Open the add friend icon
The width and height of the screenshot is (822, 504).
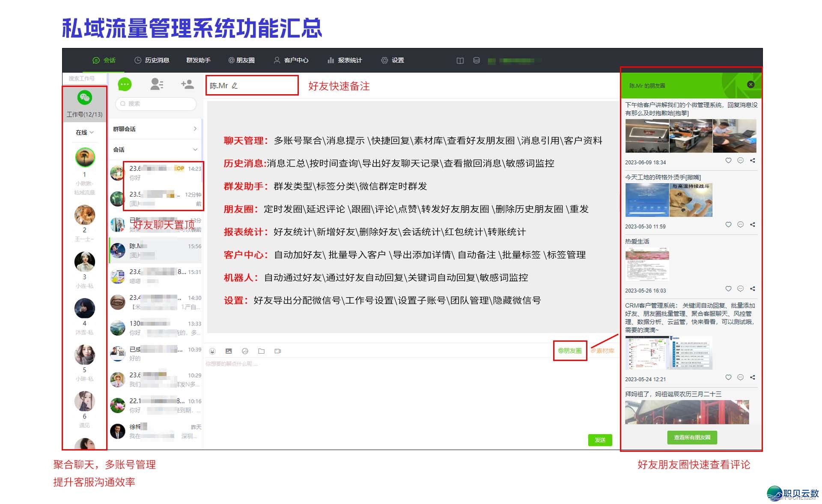[x=187, y=84]
